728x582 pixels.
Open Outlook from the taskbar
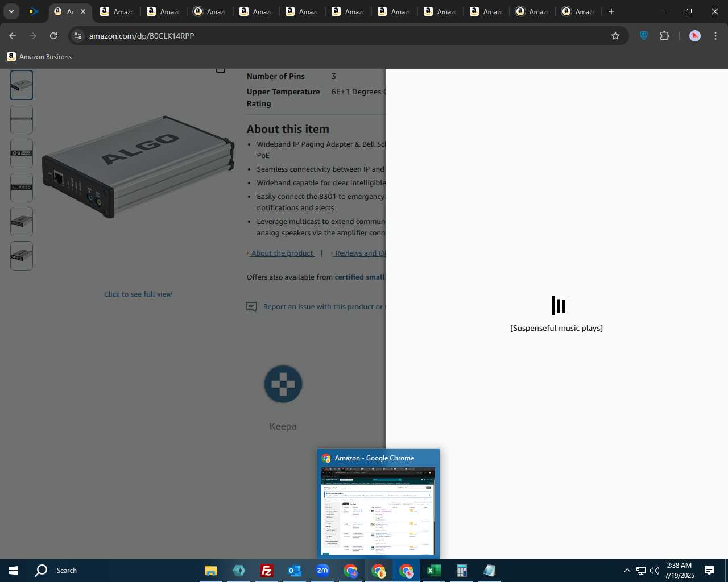click(x=295, y=571)
